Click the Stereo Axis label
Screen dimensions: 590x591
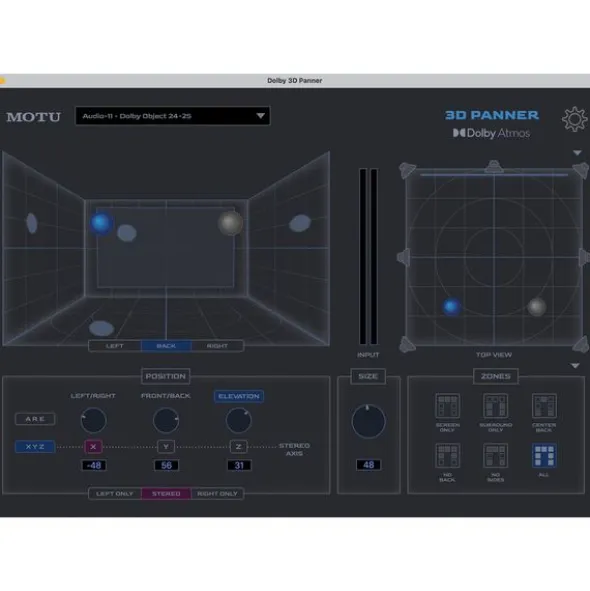click(x=294, y=449)
